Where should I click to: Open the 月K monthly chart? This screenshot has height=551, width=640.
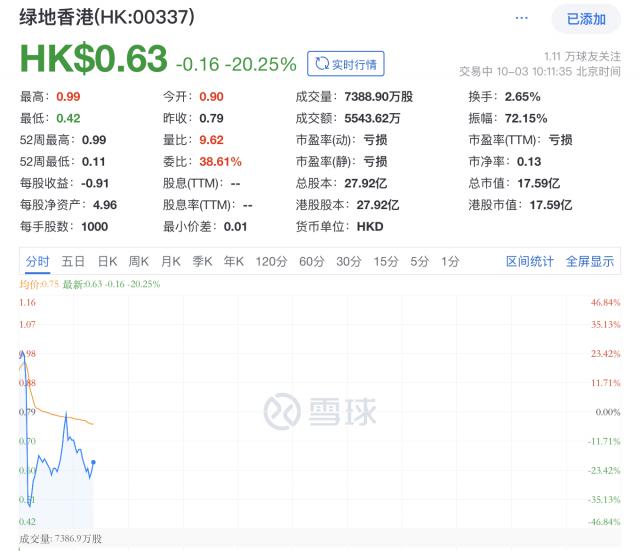[171, 261]
